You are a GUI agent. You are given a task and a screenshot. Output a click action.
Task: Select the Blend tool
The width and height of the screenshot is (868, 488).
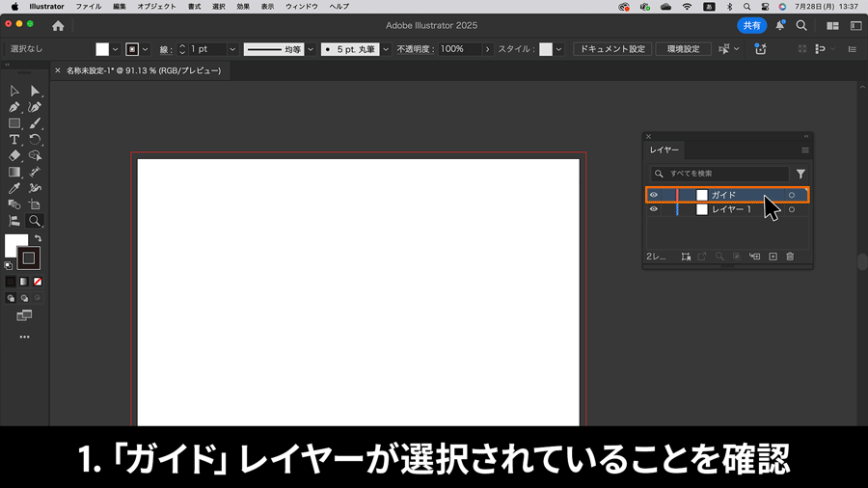coord(14,204)
